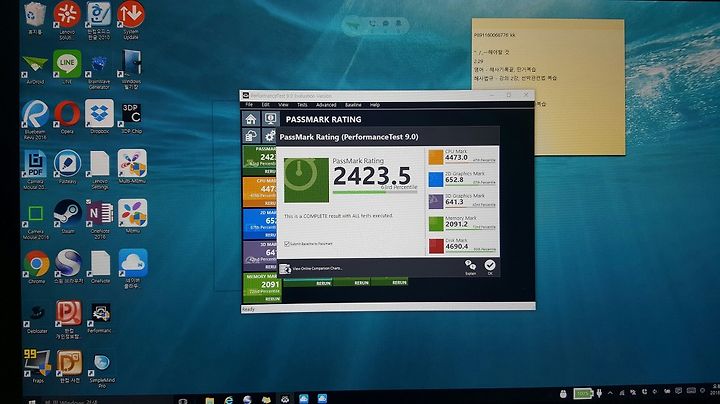The width and height of the screenshot is (720, 404).
Task: Click the red Disk Mark swatch
Action: 436,246
